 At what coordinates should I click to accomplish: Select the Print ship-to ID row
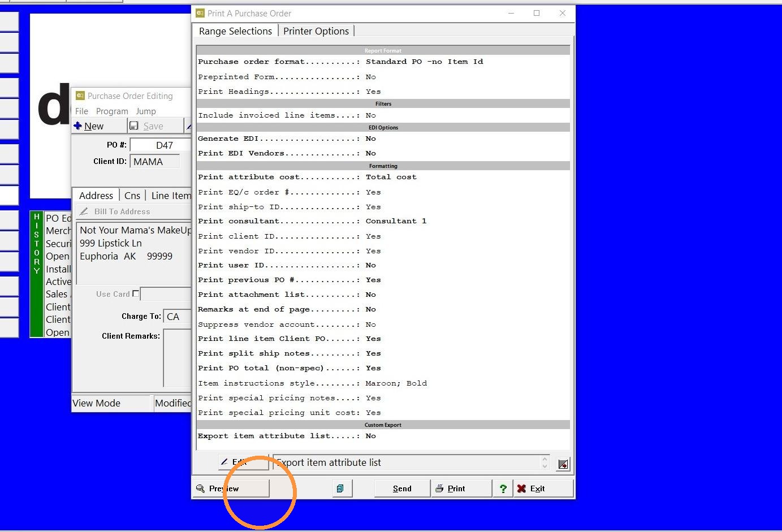pos(383,207)
